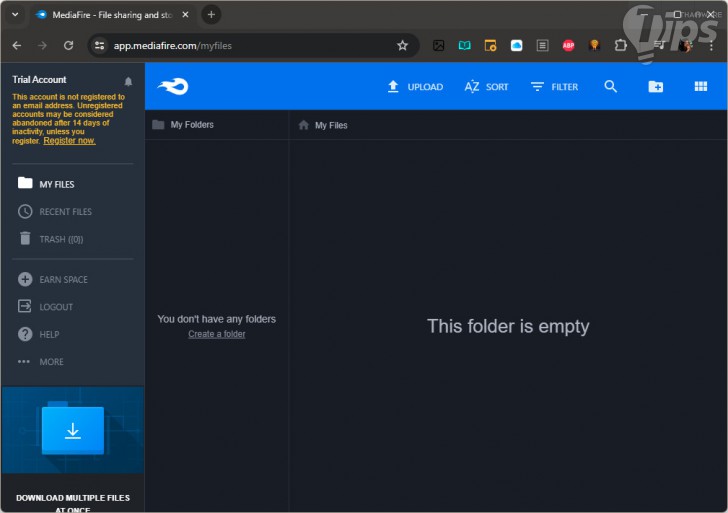Click the ABP Adblock Plus icon

click(568, 45)
